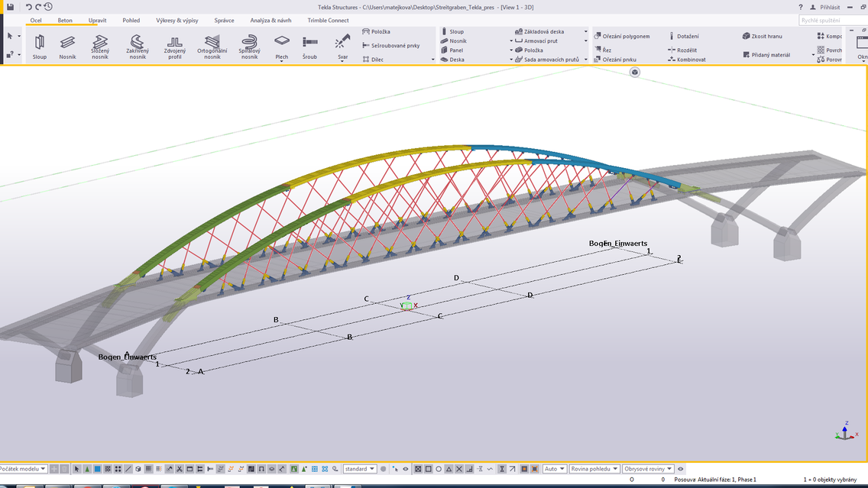Select the Armovací prut rebar tool
Screen dimensions: 868x488
pos(536,40)
